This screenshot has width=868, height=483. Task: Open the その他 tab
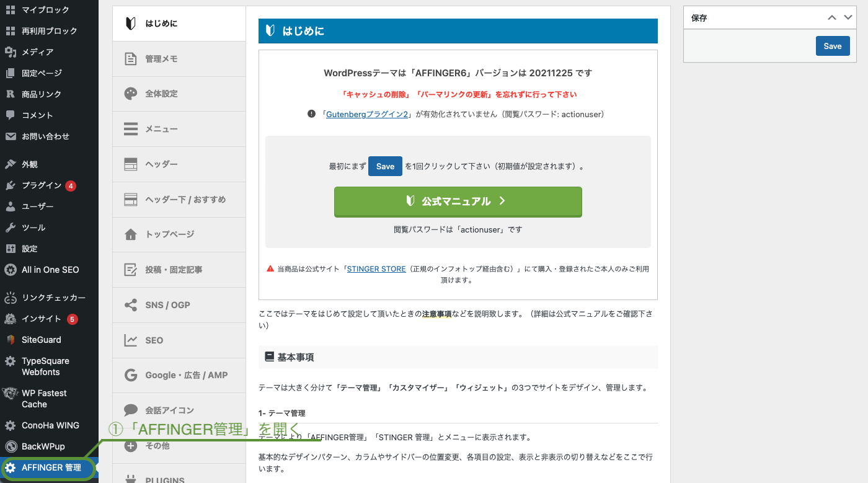179,445
